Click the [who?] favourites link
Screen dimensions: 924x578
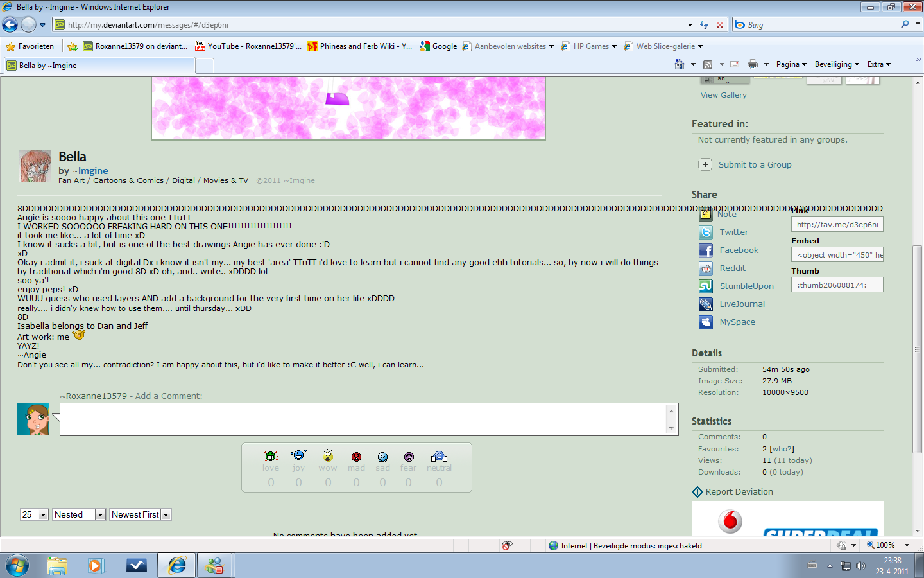coord(782,449)
